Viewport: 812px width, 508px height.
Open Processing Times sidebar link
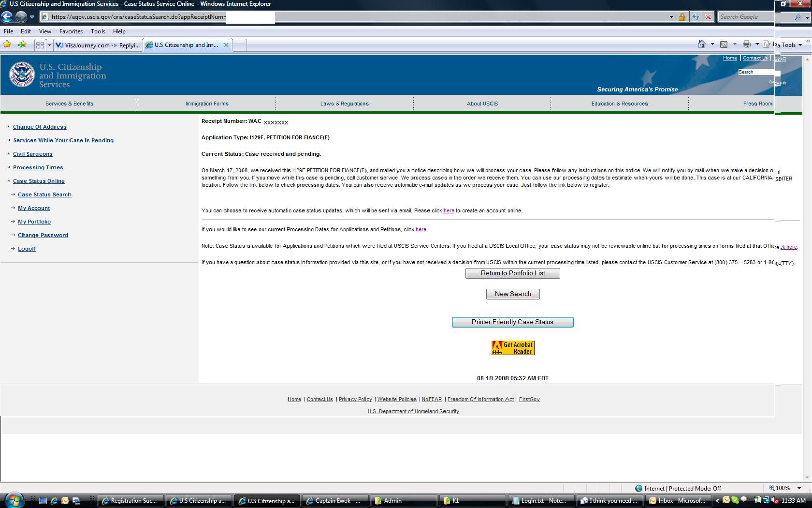click(38, 167)
